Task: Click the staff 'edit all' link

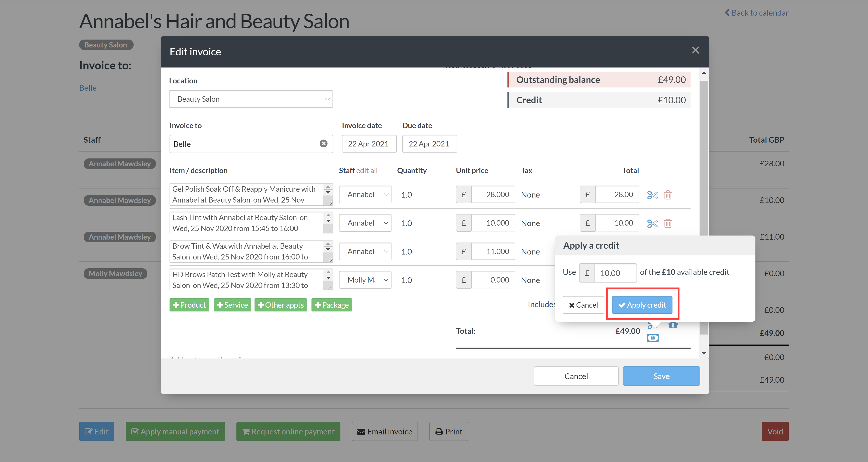Action: click(367, 170)
